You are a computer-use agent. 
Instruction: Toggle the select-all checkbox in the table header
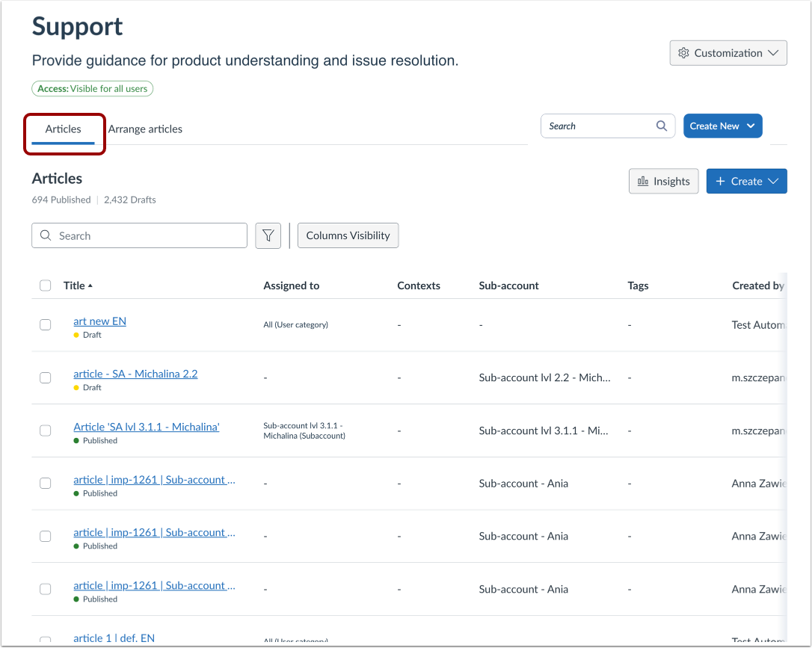click(45, 285)
